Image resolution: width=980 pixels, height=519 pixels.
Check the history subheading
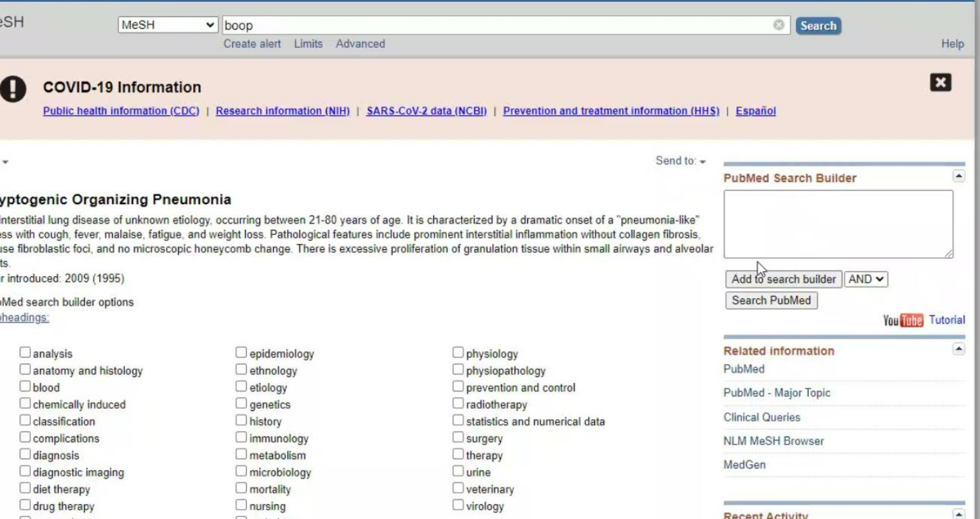point(241,420)
